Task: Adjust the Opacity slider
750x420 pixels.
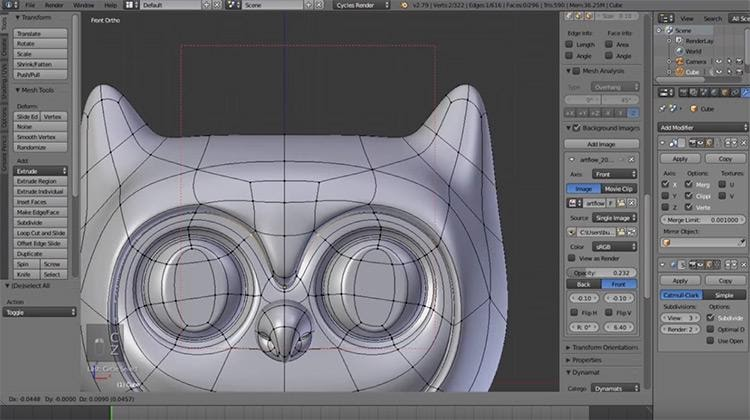Action: tap(602, 273)
